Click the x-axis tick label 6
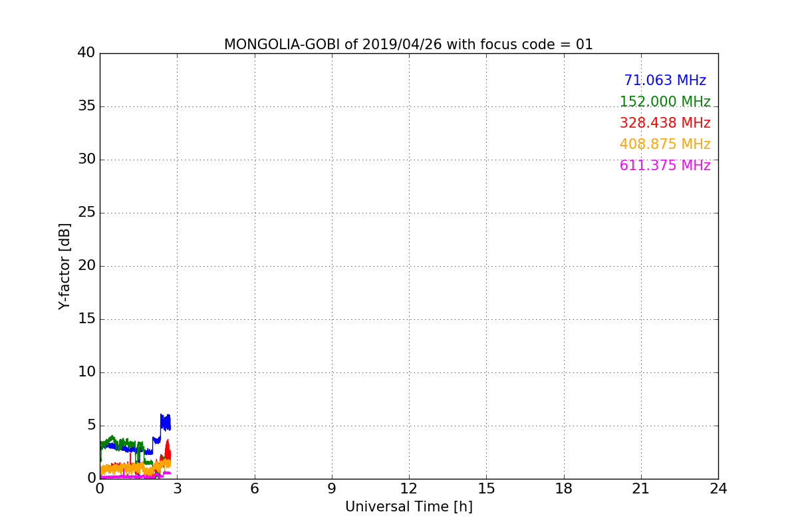The height and width of the screenshot is (532, 798). pyautogui.click(x=254, y=489)
